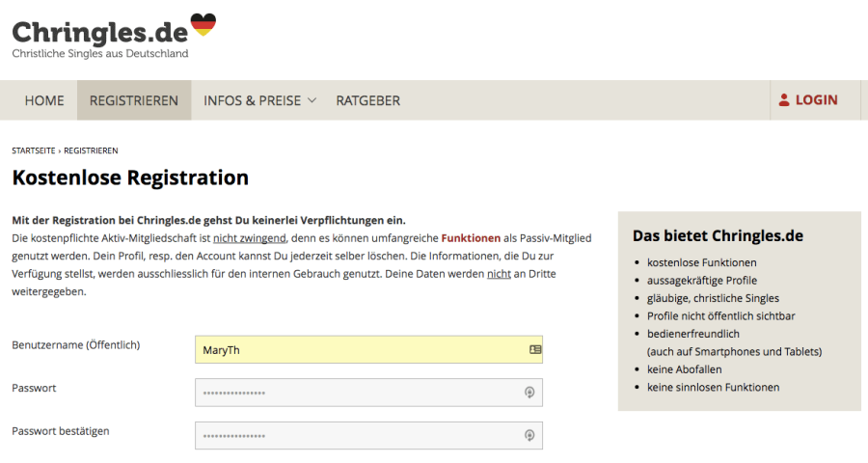Click the Benutzername (Öffentlich) label
The width and height of the screenshot is (868, 463).
pyautogui.click(x=75, y=345)
